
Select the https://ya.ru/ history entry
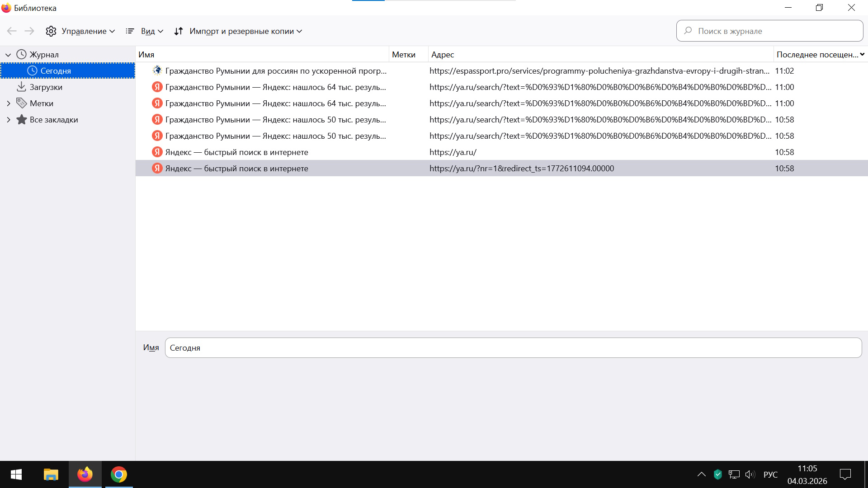point(453,152)
